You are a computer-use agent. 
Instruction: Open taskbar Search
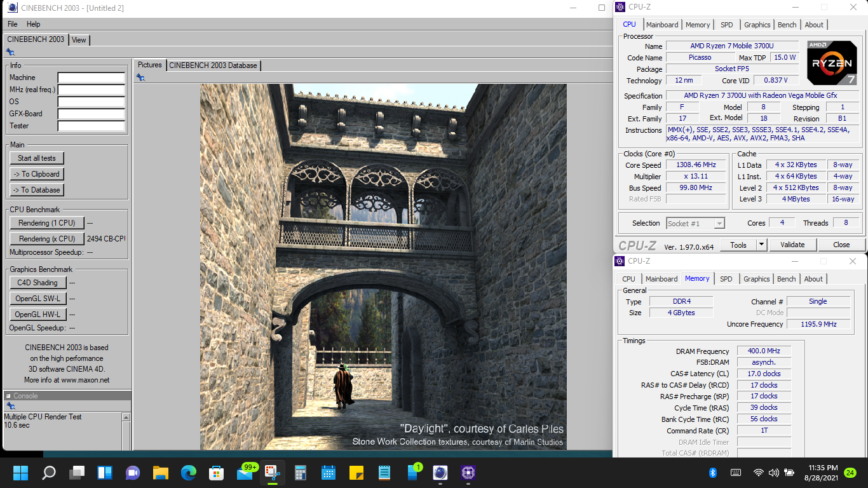pyautogui.click(x=48, y=473)
